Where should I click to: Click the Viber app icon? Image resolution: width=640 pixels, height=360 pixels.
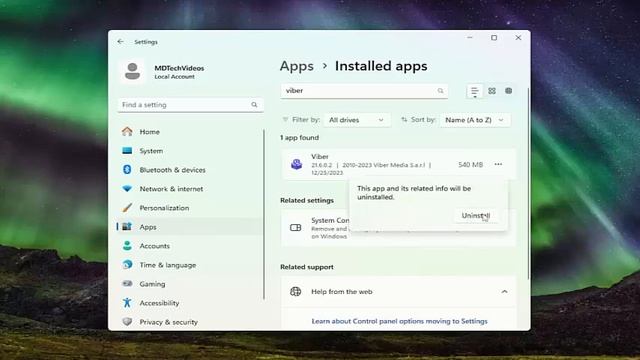296,164
